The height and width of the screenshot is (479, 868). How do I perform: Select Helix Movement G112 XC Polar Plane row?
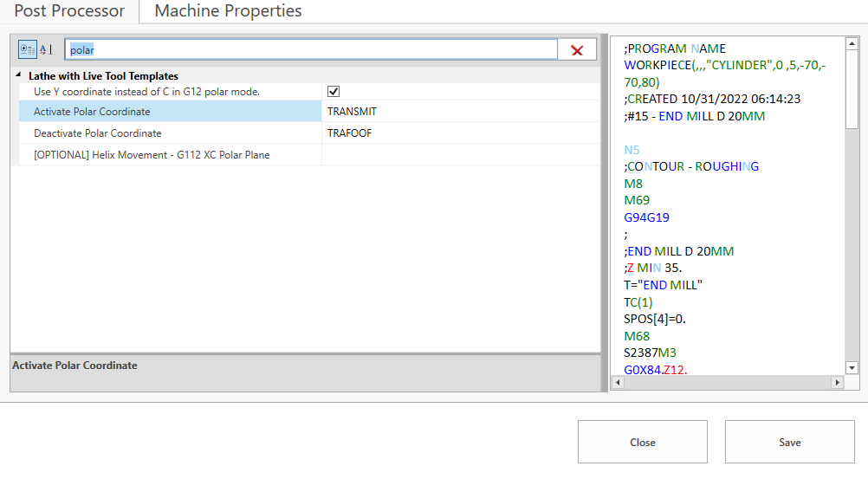[x=166, y=155]
